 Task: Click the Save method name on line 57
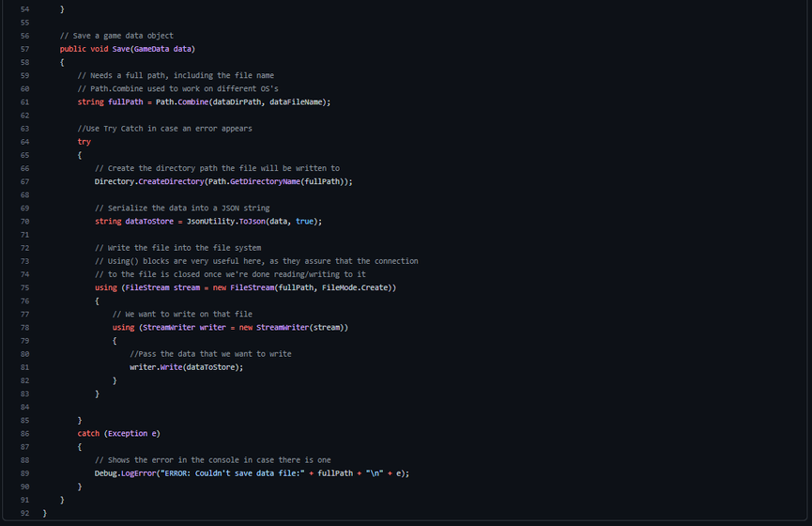[x=121, y=49]
